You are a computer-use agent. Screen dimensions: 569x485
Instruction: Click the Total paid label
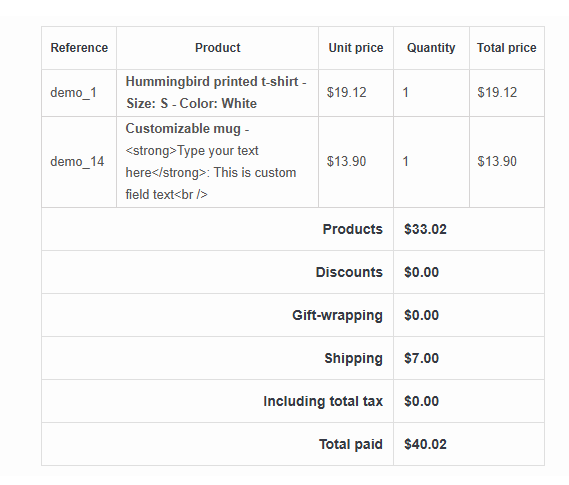351,444
